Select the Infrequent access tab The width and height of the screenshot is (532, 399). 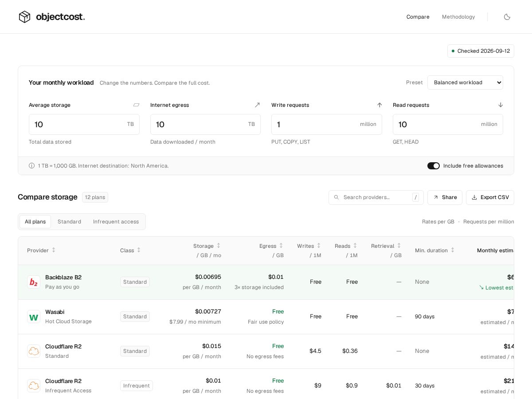[x=116, y=222]
